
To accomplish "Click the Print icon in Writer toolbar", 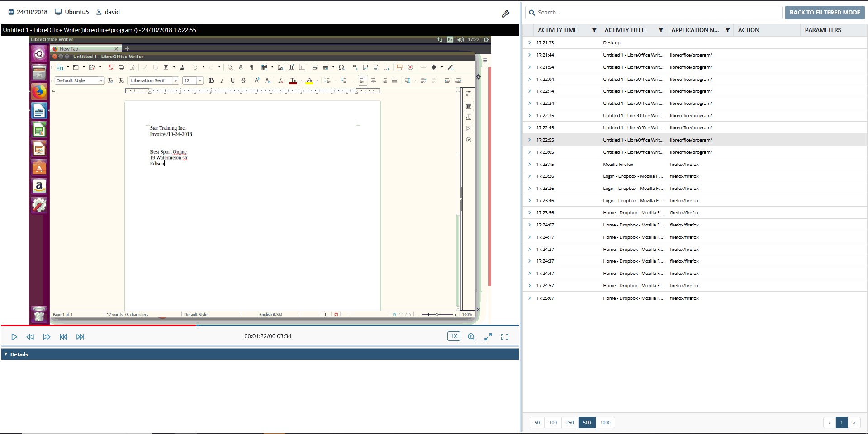I will 121,67.
